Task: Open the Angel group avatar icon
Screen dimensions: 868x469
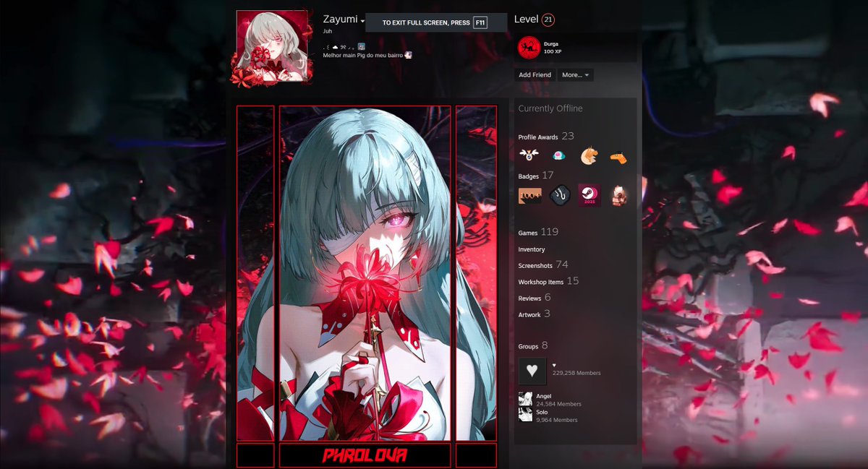Action: coord(525,398)
